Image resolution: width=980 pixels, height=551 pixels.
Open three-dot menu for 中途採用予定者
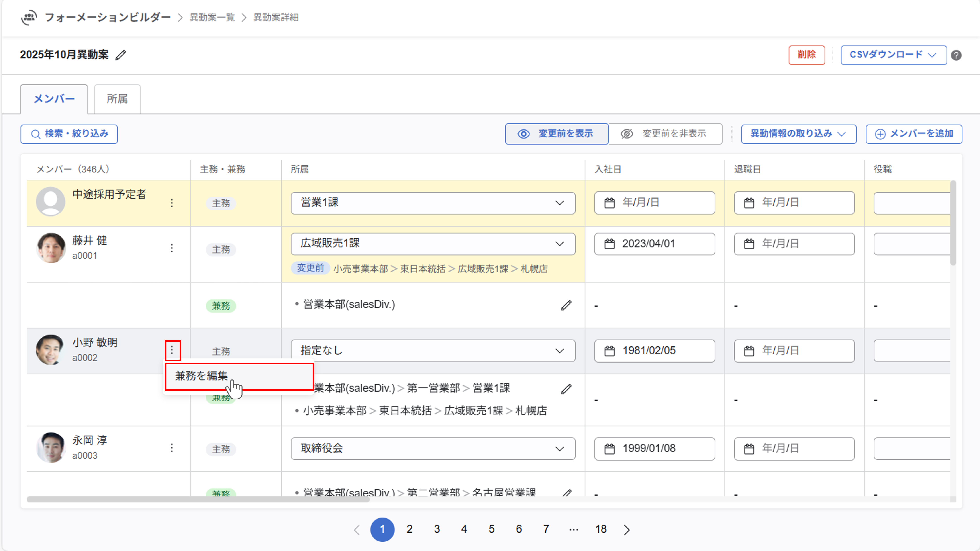(x=172, y=203)
